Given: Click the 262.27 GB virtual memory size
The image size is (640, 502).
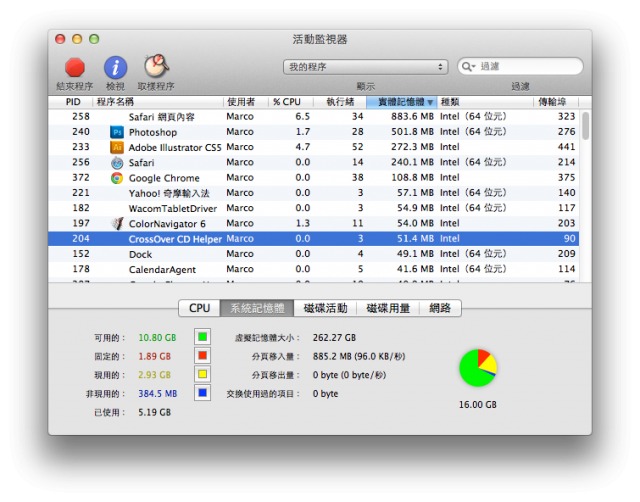Looking at the screenshot, I should pos(334,338).
